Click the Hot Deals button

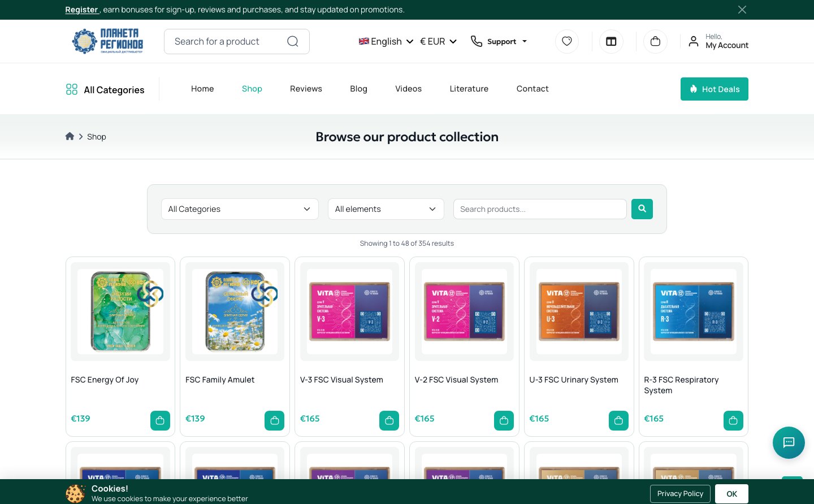715,89
